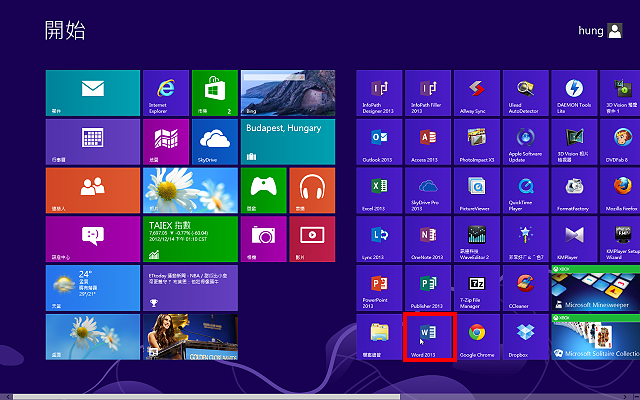The height and width of the screenshot is (400, 640).
Task: Open the TAIEX finance tile
Action: coord(190,239)
